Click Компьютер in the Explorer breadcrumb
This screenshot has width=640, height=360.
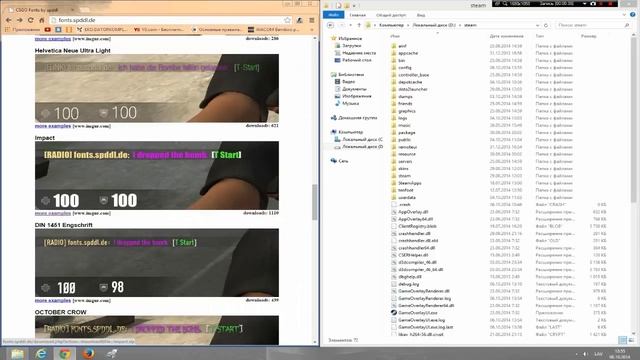[x=391, y=25]
